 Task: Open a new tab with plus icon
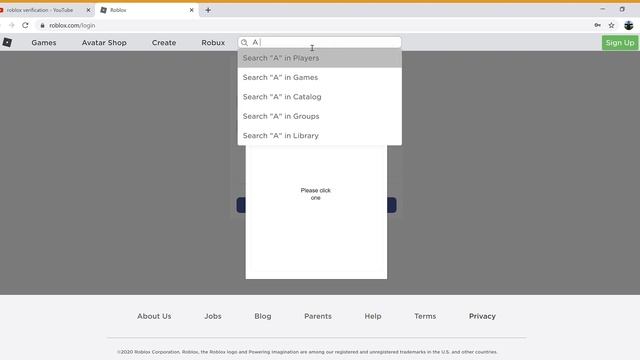click(x=208, y=10)
